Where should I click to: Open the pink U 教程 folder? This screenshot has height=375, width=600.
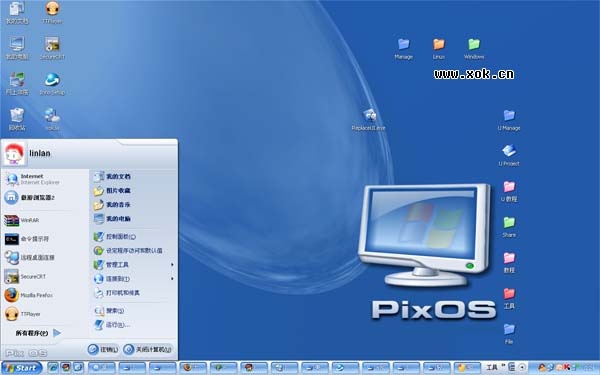(509, 191)
